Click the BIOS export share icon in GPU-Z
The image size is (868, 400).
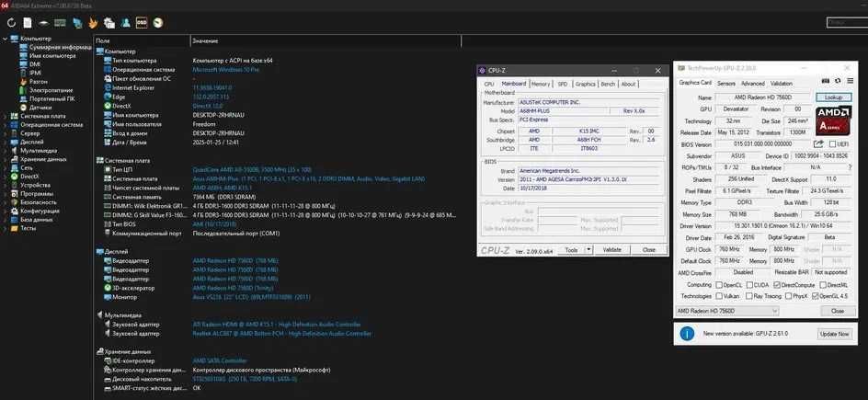pyautogui.click(x=818, y=143)
